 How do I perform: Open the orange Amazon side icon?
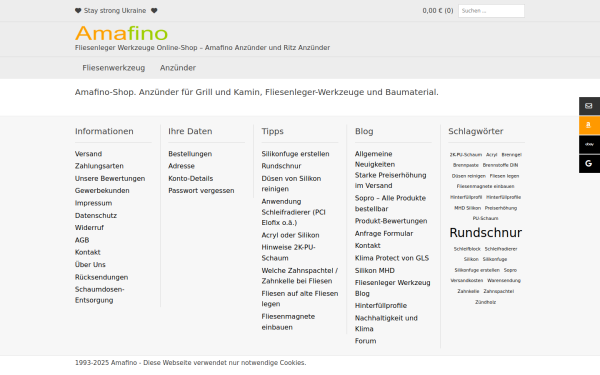click(x=589, y=125)
